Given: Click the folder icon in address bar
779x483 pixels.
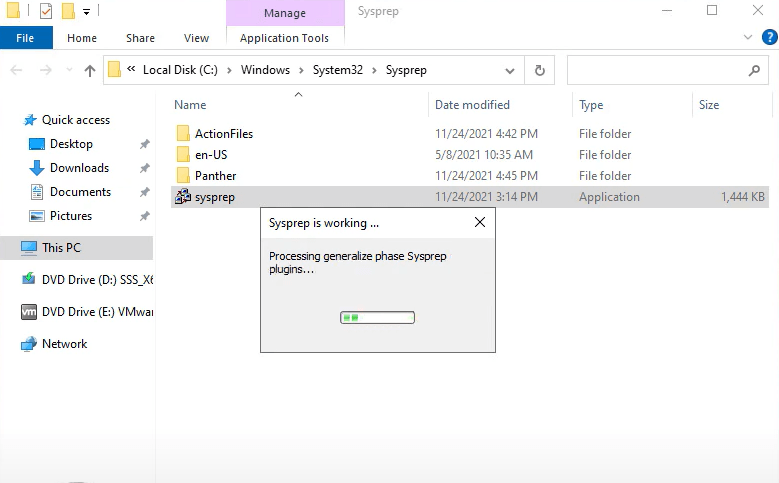Looking at the screenshot, I should [x=114, y=70].
